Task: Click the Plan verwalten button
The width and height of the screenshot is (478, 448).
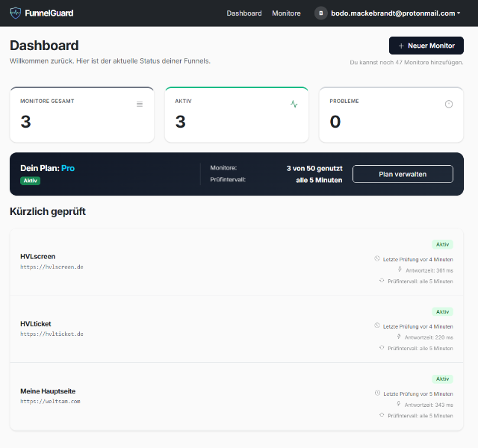Action: click(x=403, y=174)
